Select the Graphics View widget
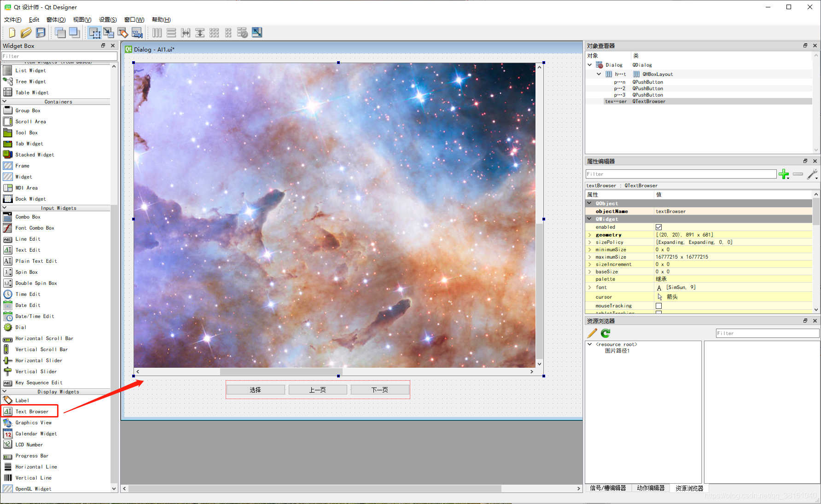Viewport: 821px width, 504px height. click(x=33, y=423)
